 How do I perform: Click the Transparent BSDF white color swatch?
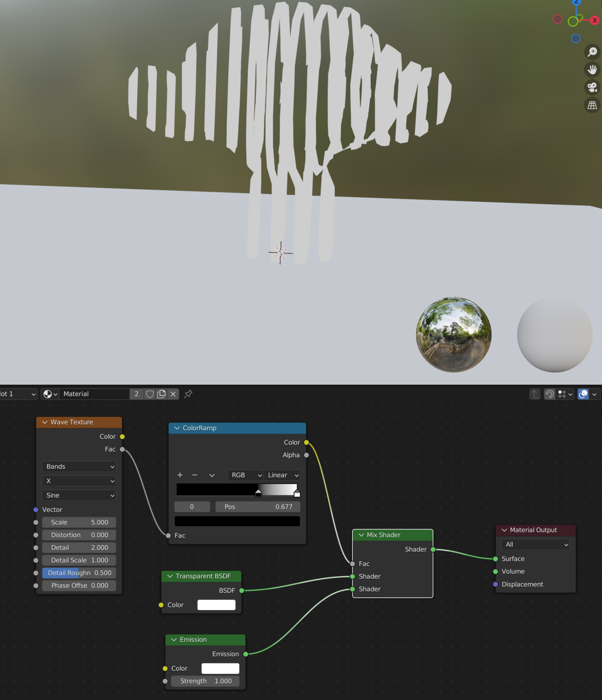[x=216, y=605]
